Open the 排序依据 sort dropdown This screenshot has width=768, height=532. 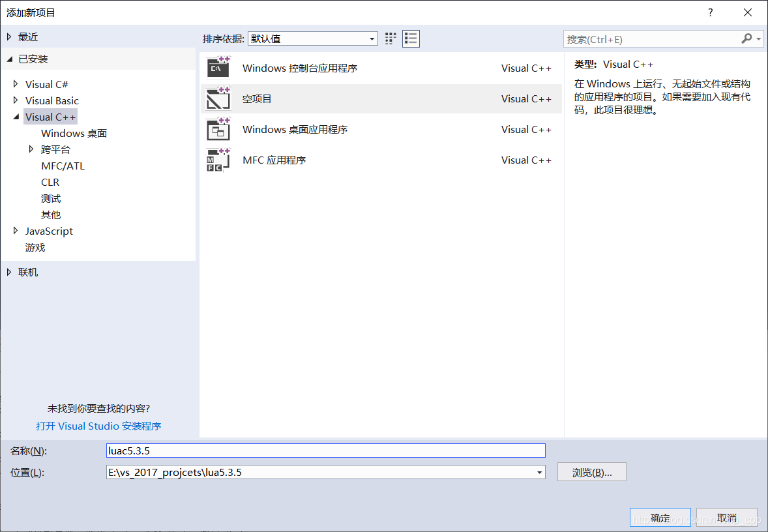pyautogui.click(x=312, y=38)
